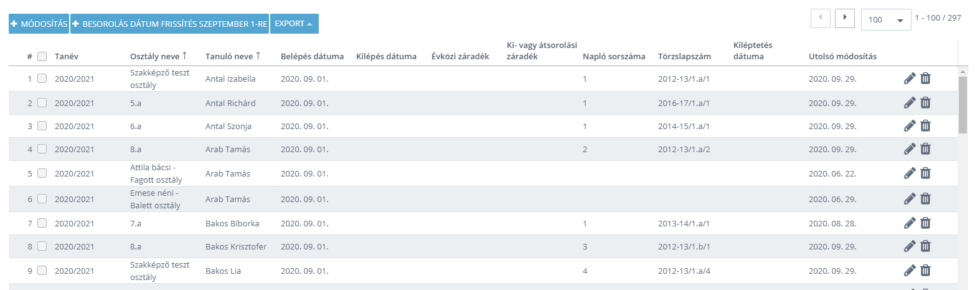Go to next page arrow
Image resolution: width=980 pixels, height=290 pixels.
pos(845,18)
